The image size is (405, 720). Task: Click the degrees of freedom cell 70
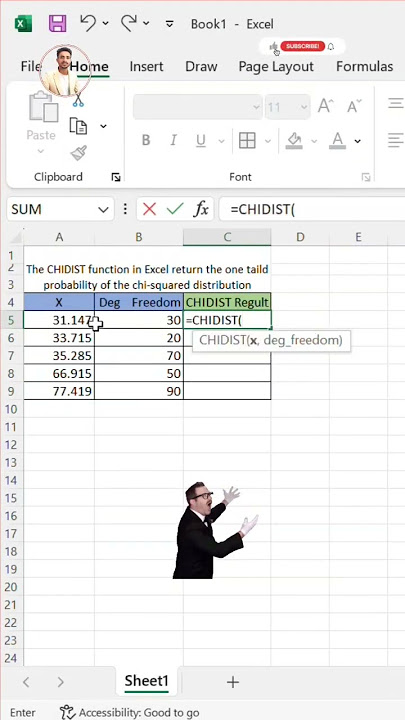139,356
